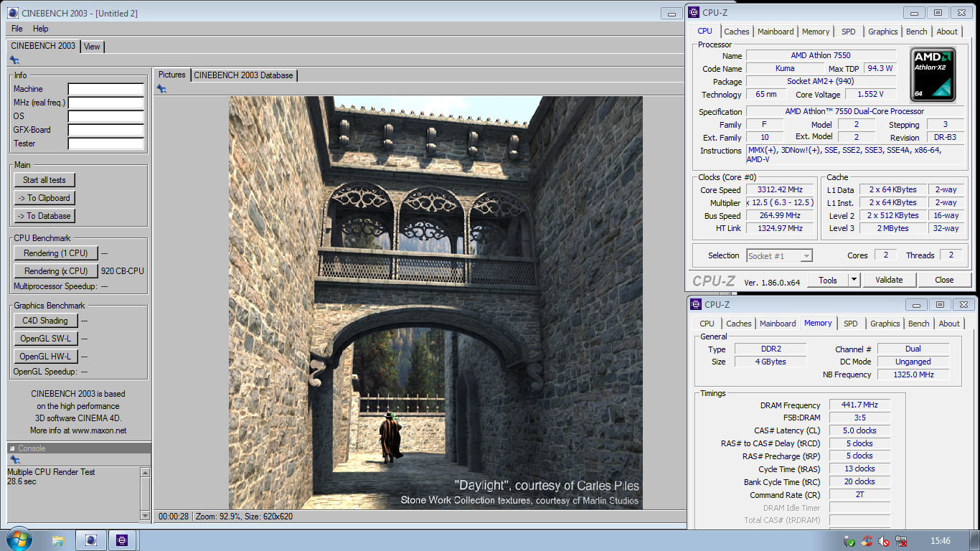Viewport: 980px width, 551px height.
Task: Click the Core Voltage value 1.552 V
Action: click(871, 94)
